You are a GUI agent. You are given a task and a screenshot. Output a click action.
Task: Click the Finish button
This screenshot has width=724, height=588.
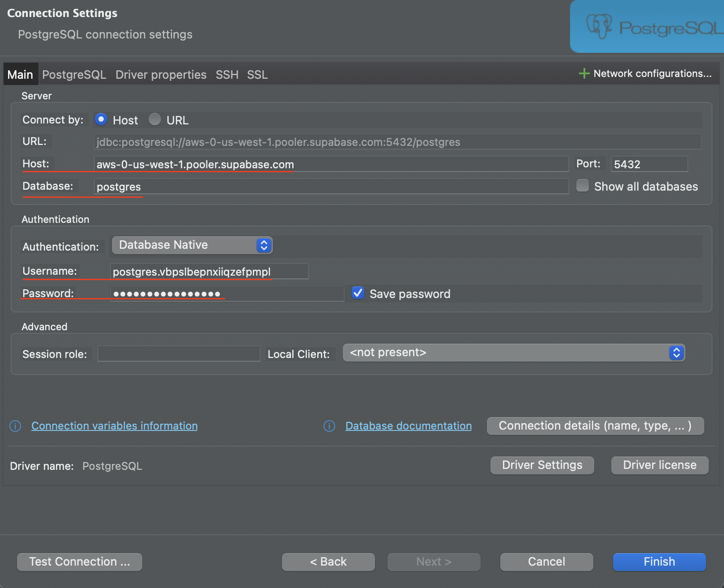pos(659,562)
